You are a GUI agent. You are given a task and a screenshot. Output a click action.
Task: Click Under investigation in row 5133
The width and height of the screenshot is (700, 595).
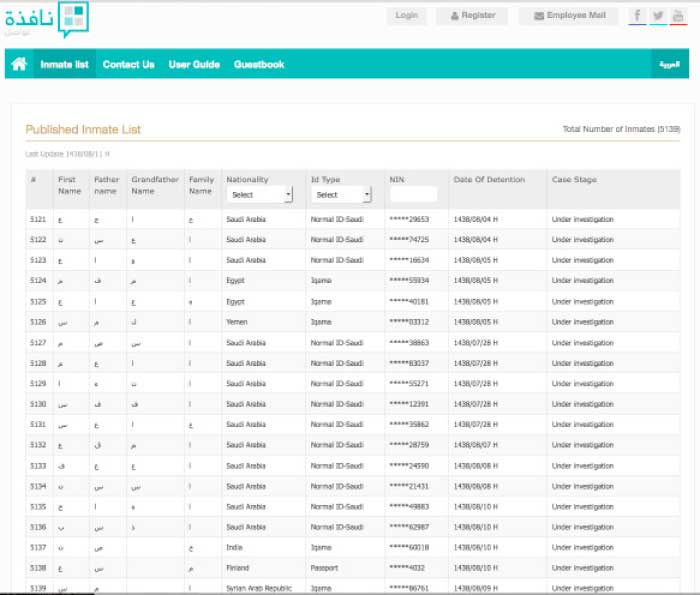point(583,466)
